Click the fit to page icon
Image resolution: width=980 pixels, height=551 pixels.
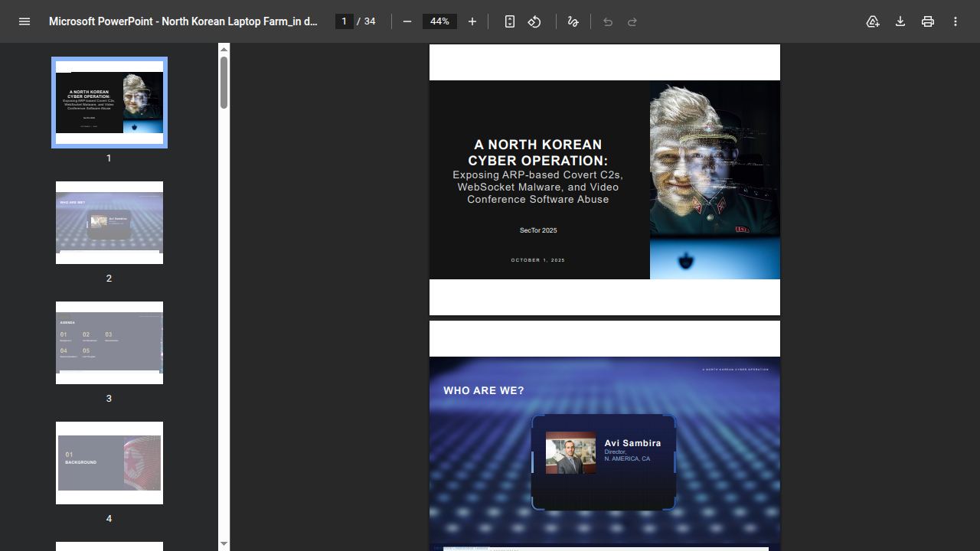point(510,21)
